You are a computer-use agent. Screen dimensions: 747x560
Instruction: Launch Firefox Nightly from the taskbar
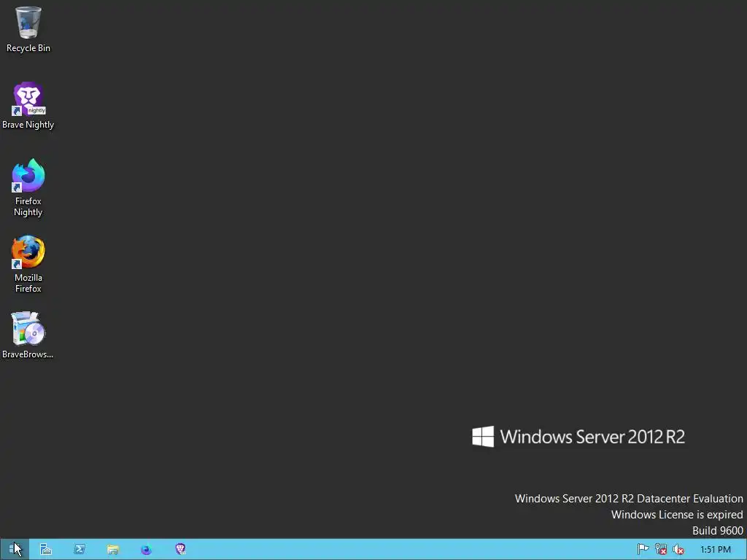[x=146, y=549]
